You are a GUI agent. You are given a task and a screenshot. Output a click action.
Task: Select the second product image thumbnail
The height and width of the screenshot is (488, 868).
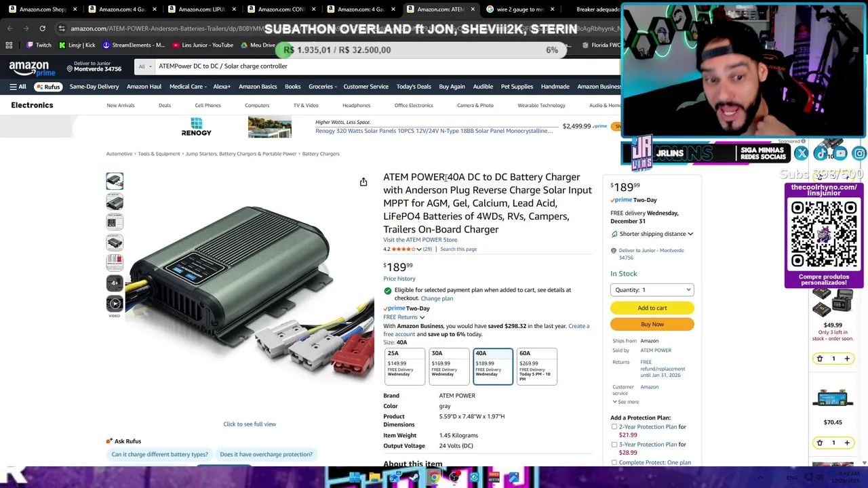(x=115, y=201)
